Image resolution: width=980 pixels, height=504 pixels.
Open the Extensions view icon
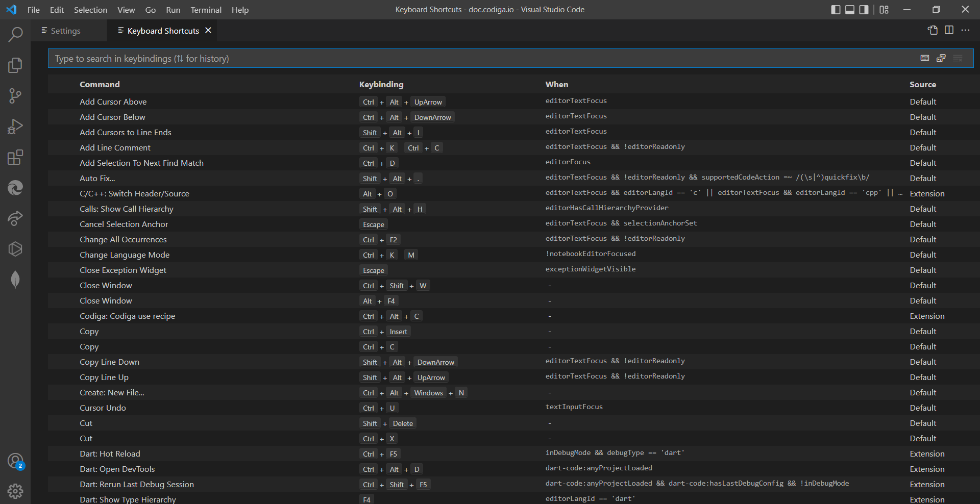[x=15, y=157]
